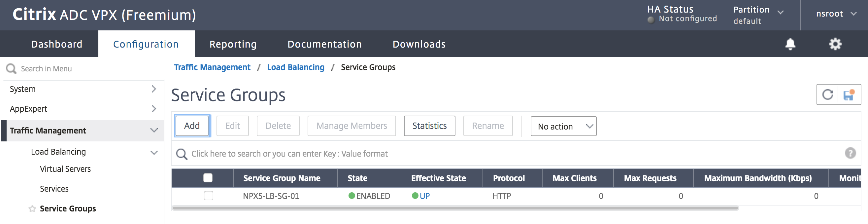
Task: Click the Delete button
Action: pyautogui.click(x=278, y=126)
